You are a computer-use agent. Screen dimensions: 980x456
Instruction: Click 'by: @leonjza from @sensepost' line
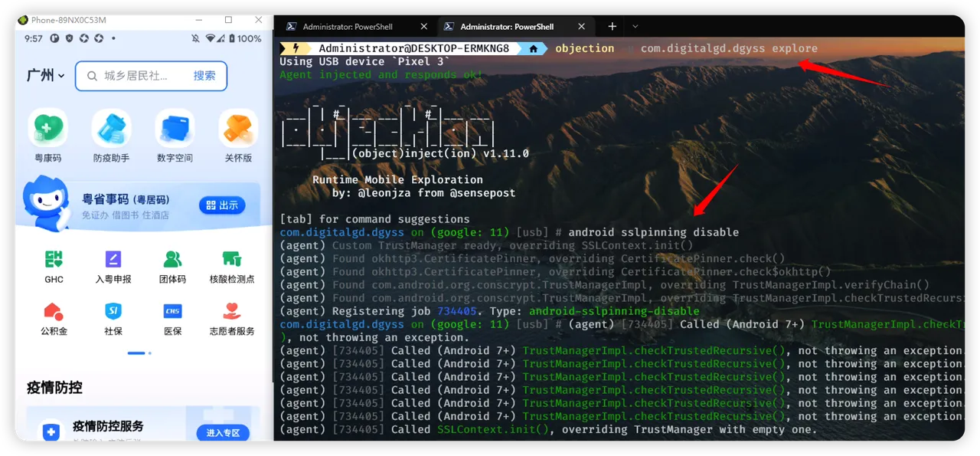pos(424,193)
